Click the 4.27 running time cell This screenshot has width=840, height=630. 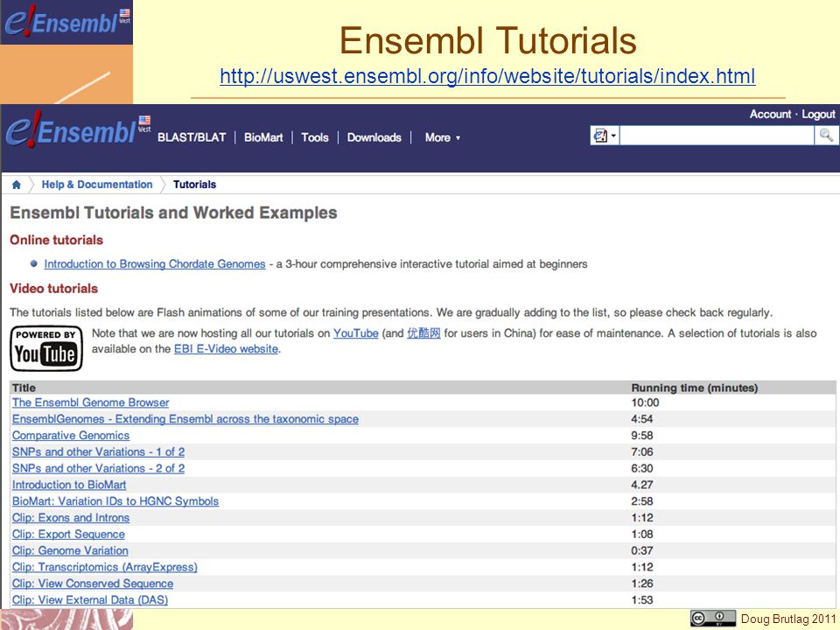641,485
